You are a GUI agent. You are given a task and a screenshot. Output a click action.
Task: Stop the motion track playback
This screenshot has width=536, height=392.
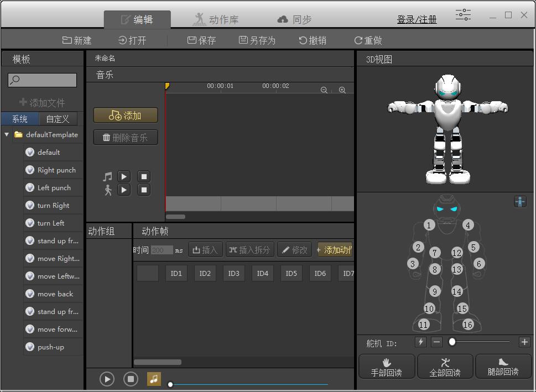click(144, 190)
